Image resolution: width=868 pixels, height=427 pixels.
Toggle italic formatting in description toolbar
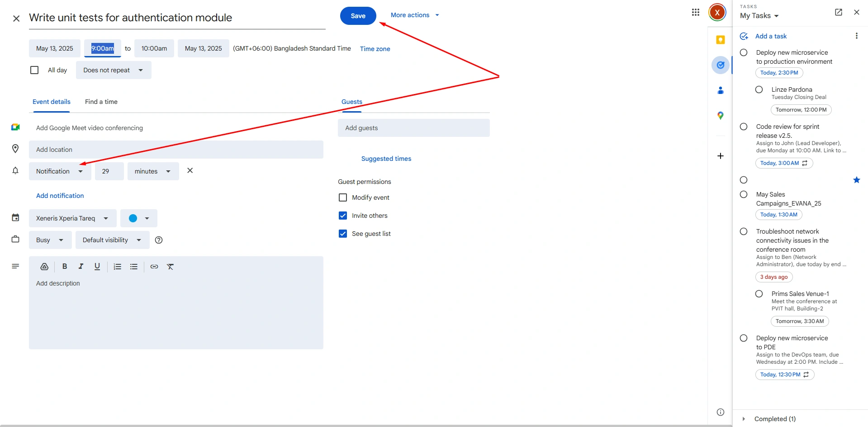coord(81,267)
